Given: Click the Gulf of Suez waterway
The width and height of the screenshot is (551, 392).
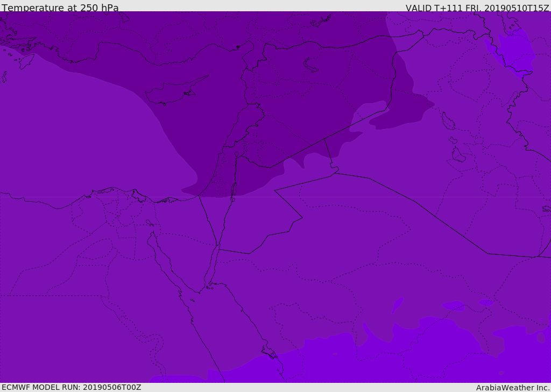Looking at the screenshot, I should 165,260.
